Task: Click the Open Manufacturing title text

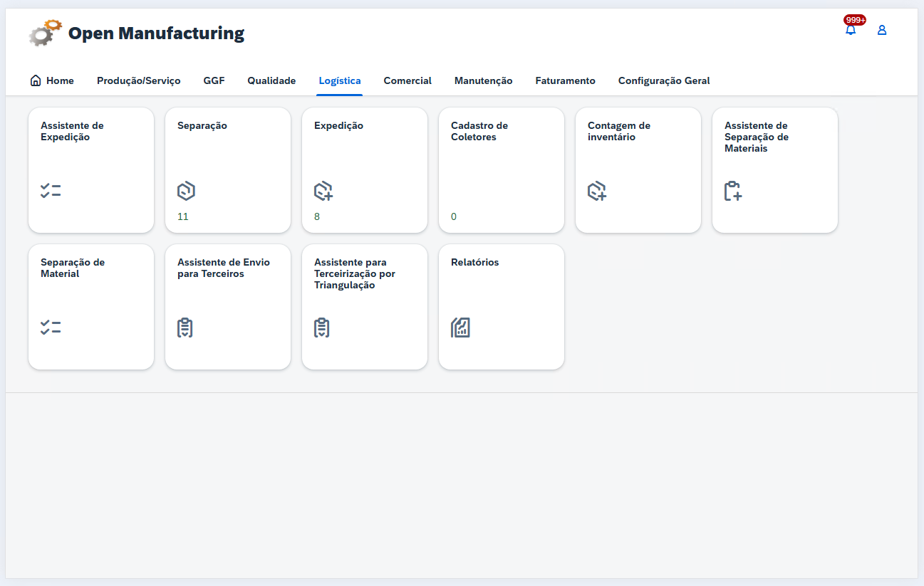Action: [x=156, y=33]
